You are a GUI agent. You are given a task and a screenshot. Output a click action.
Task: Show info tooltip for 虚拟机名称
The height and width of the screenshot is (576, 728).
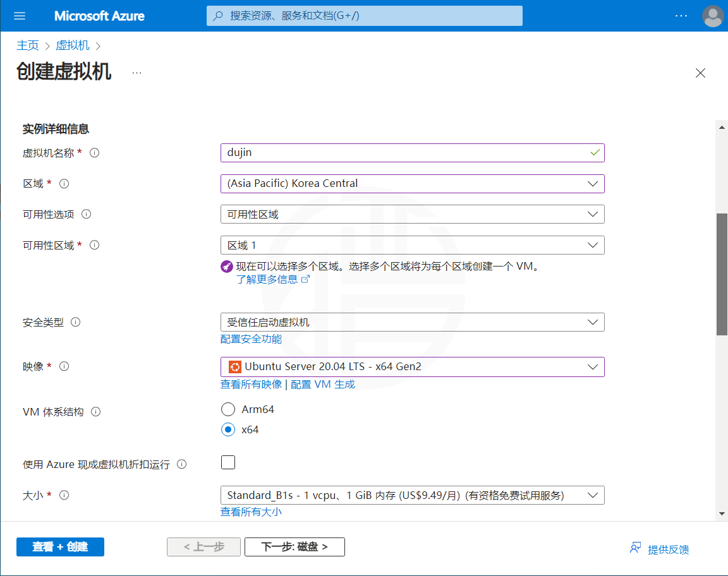click(94, 153)
